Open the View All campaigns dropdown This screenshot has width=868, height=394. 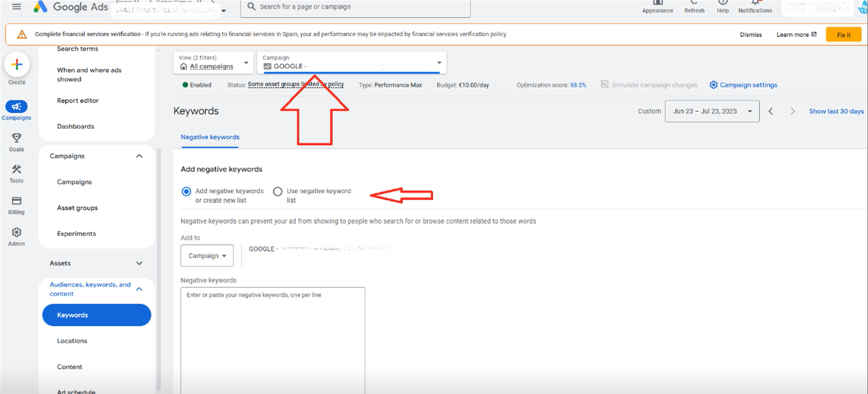point(213,62)
